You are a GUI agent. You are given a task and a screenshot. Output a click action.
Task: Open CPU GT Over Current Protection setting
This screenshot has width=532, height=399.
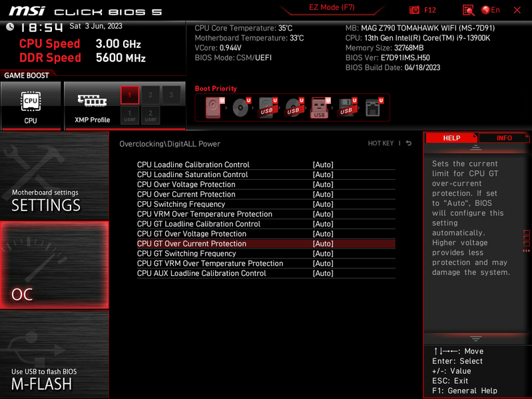pos(266,244)
